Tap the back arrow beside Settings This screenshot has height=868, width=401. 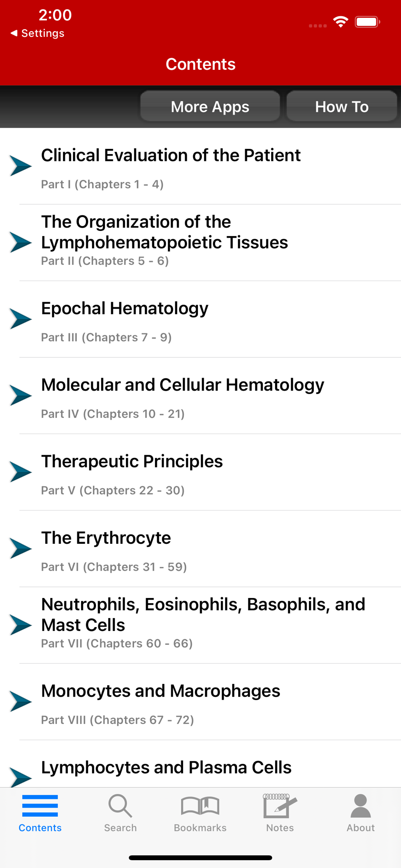14,33
